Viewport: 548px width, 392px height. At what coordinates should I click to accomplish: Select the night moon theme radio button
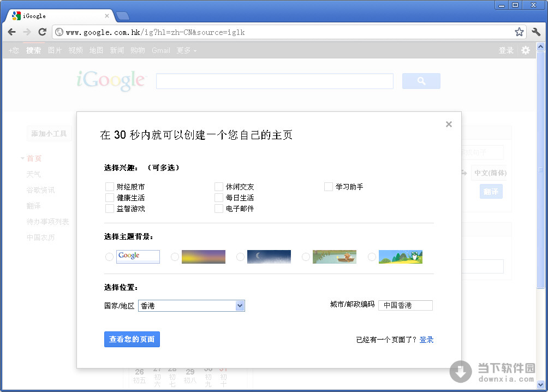240,257
